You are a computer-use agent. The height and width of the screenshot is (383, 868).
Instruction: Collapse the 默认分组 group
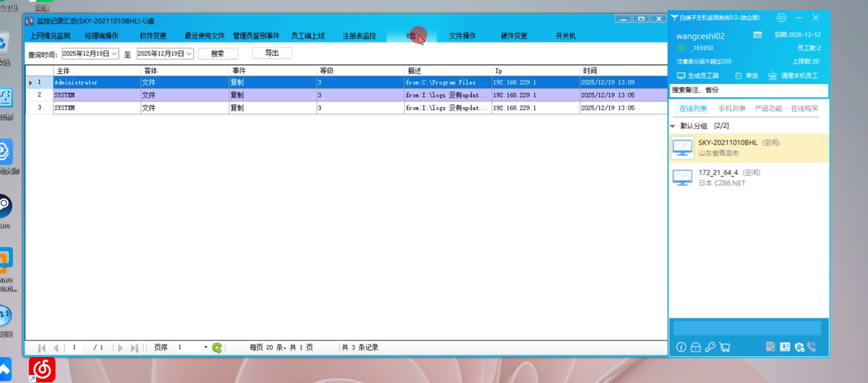click(x=673, y=126)
